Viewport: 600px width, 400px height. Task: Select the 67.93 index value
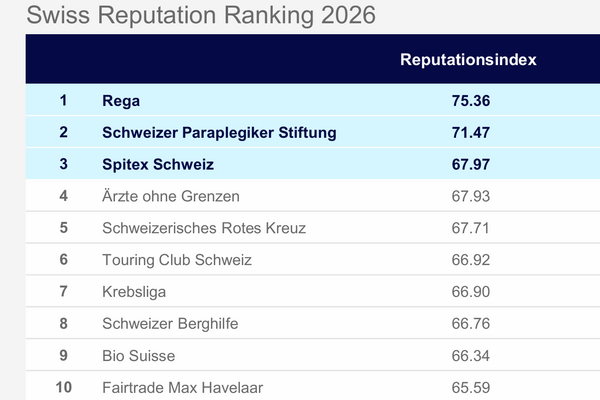[470, 196]
